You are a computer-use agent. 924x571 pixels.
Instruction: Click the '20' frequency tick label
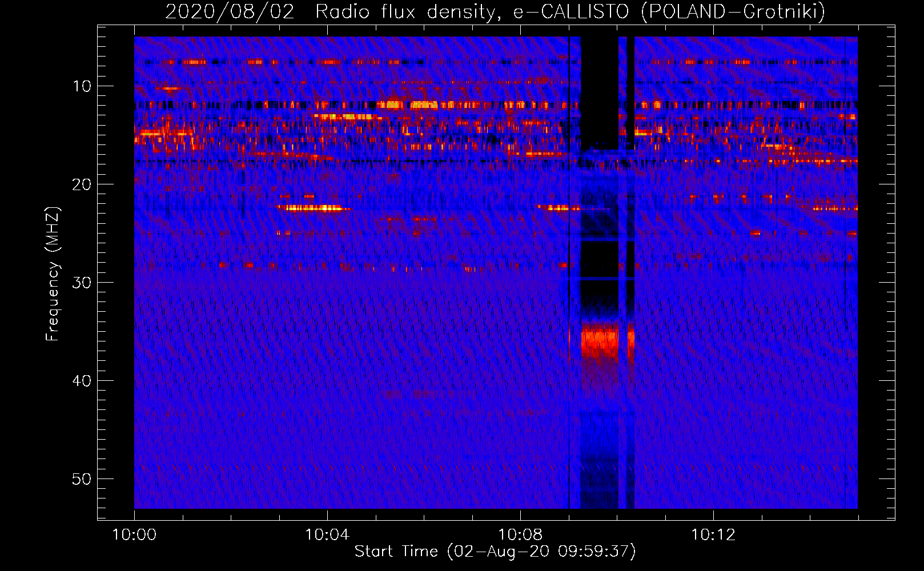tap(82, 184)
